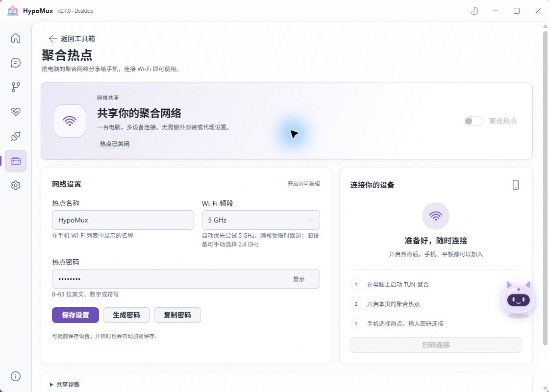The image size is (549, 392).
Task: Click the 8–63 位英文、数字或符号 hint
Action: click(85, 294)
